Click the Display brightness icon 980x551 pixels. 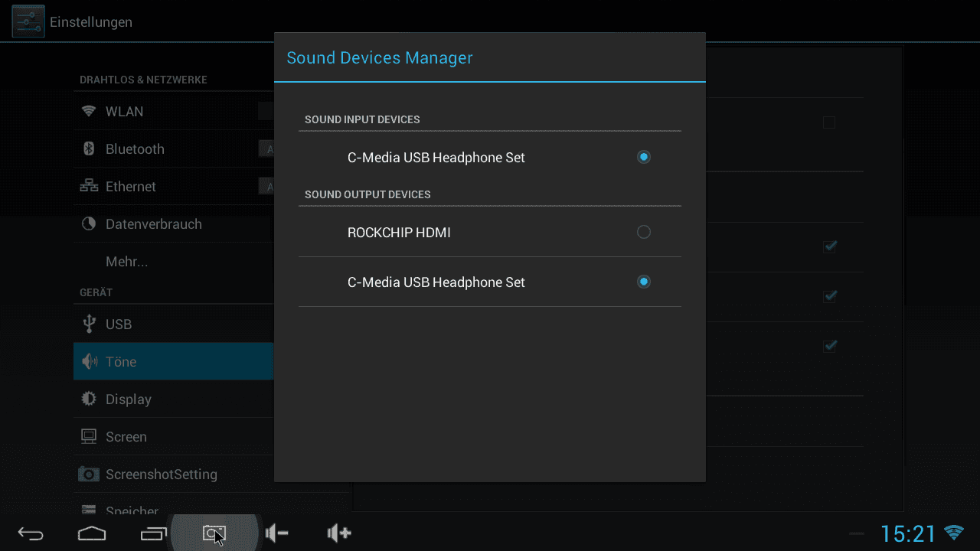tap(89, 399)
